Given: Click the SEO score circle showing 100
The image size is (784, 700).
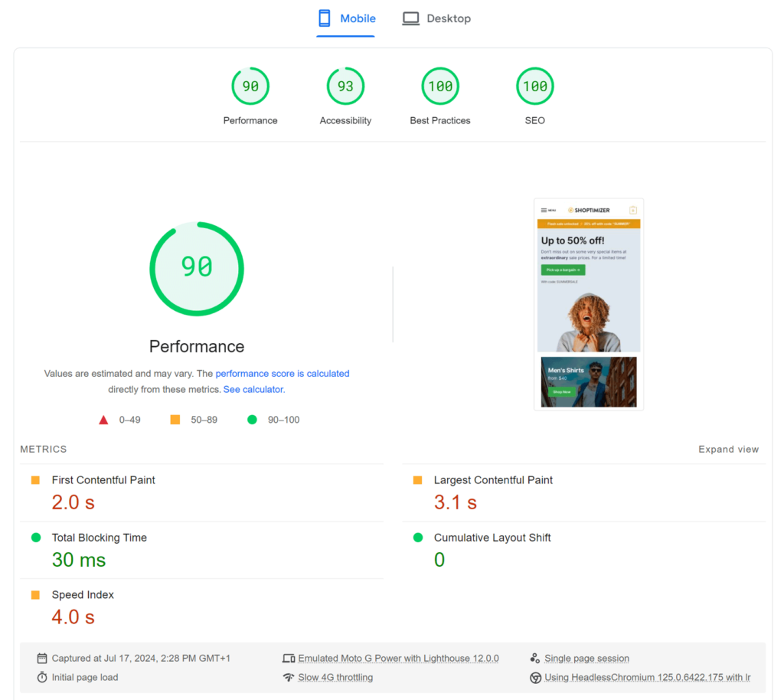Looking at the screenshot, I should click(534, 86).
